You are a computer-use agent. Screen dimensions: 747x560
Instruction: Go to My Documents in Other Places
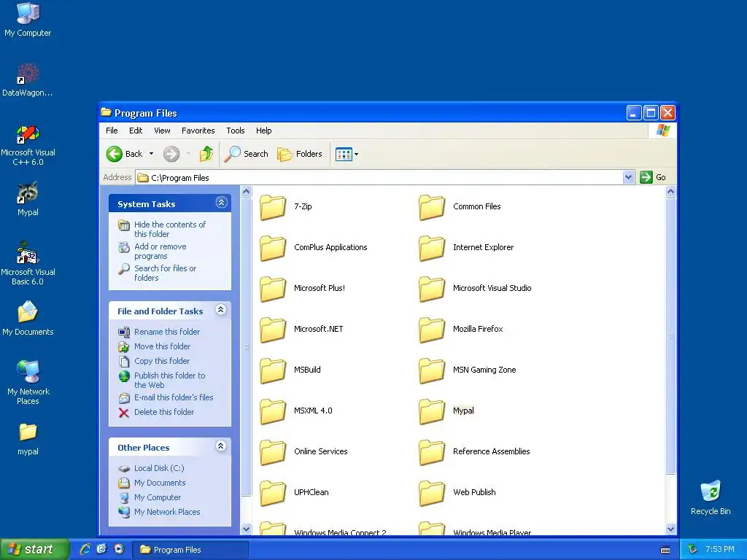(x=152, y=483)
